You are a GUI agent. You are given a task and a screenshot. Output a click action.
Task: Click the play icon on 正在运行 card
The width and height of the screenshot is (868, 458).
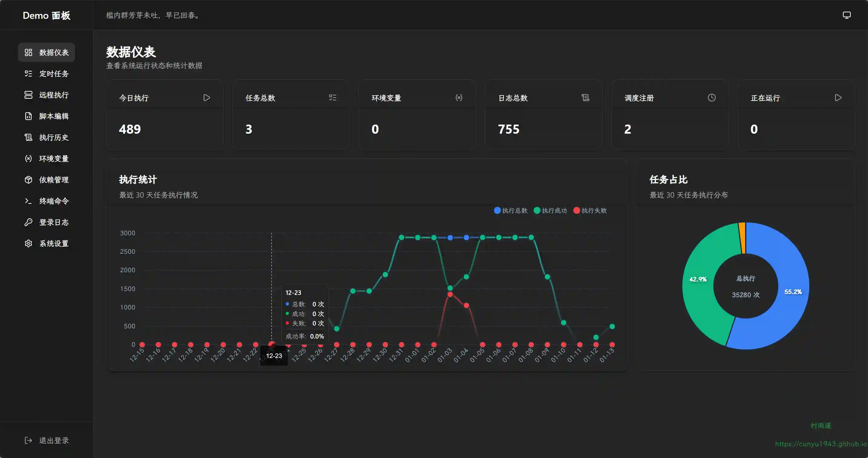(x=838, y=98)
